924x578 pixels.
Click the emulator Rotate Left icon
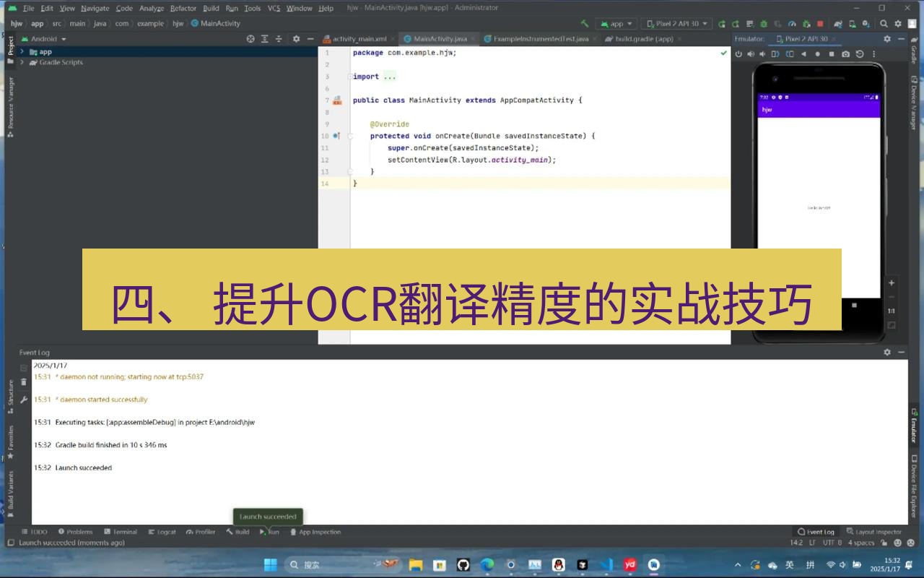[775, 54]
